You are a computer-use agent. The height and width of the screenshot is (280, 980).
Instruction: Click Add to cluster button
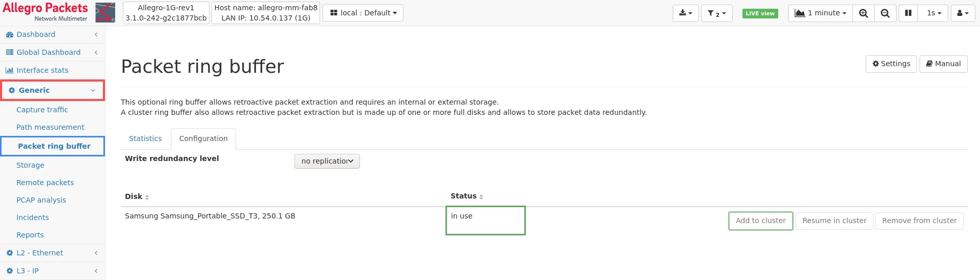click(x=760, y=221)
